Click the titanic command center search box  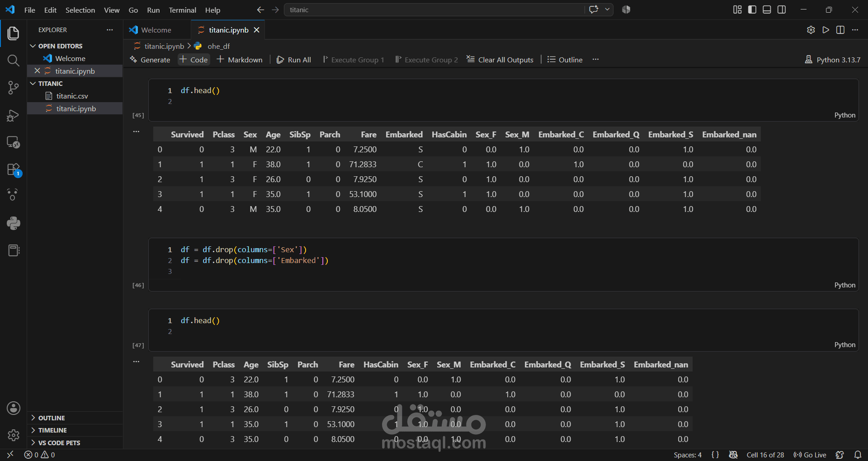[434, 9]
